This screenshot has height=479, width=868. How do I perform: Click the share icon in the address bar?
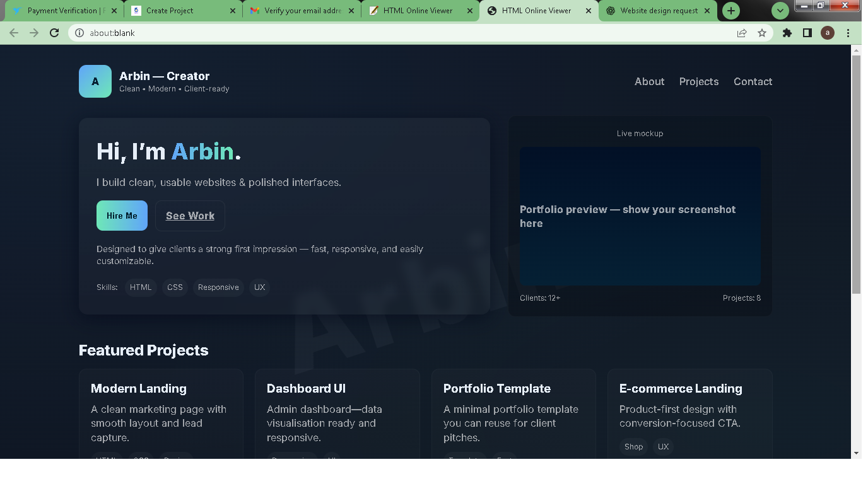(741, 33)
